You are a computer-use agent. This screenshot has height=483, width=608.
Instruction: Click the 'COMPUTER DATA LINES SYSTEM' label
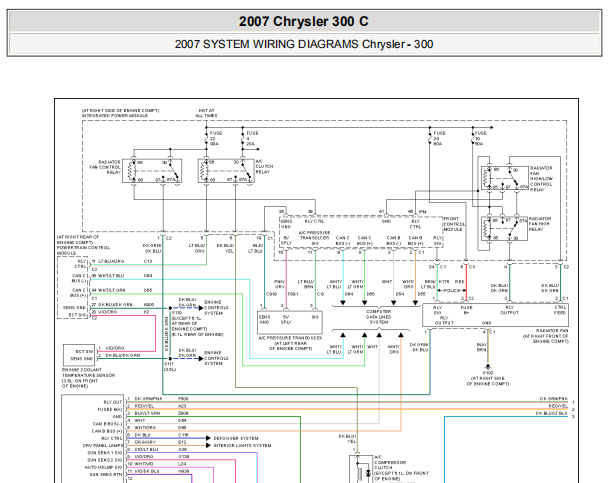pos(378,317)
